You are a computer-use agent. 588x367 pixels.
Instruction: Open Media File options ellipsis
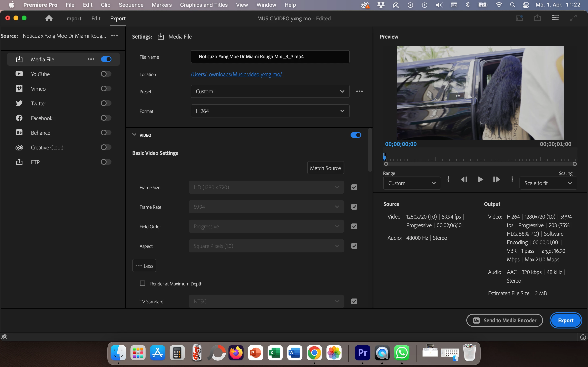[91, 59]
